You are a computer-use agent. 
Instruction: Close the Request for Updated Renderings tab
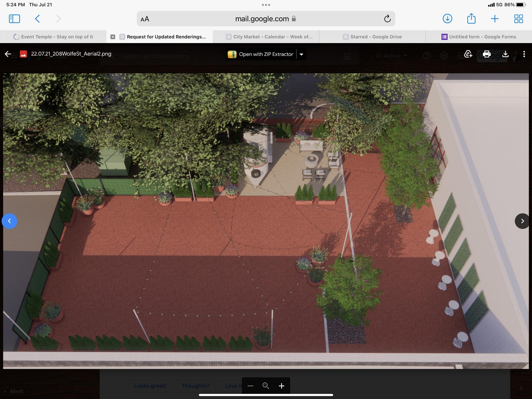click(113, 37)
